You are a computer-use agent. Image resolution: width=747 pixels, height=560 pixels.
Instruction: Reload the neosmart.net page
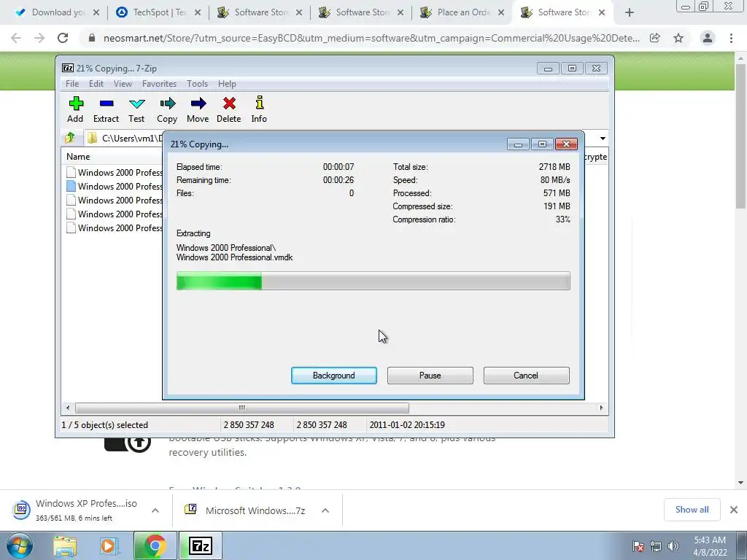(x=63, y=38)
